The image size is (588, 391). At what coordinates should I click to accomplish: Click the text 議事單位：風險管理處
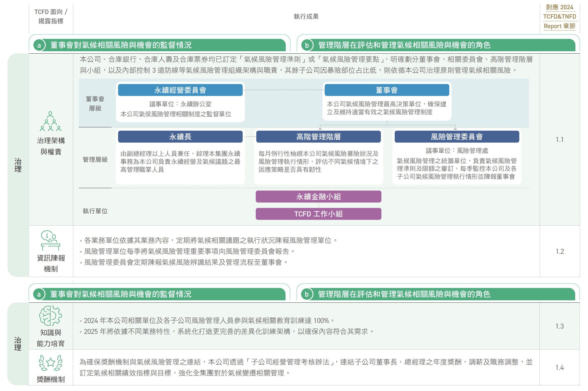point(457,151)
